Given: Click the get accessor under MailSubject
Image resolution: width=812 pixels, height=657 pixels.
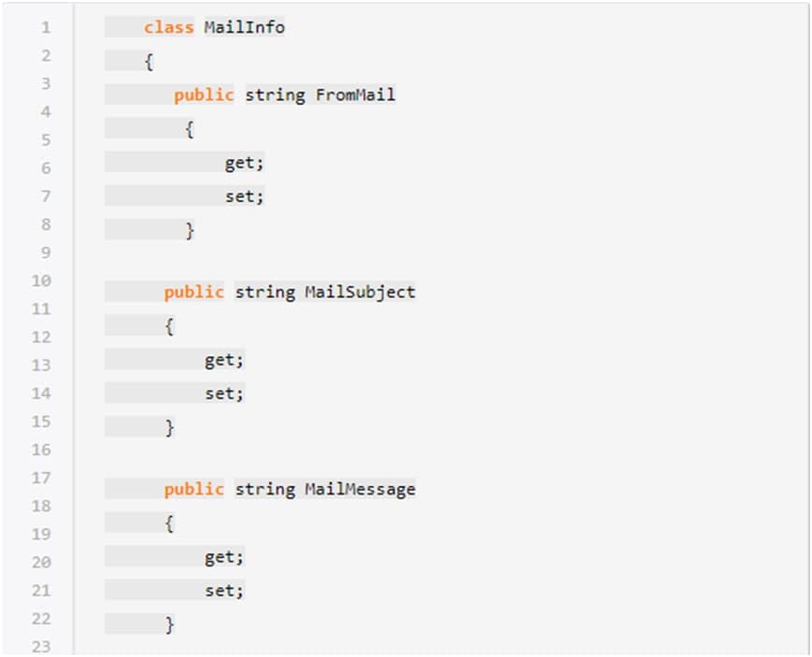Looking at the screenshot, I should (x=224, y=360).
